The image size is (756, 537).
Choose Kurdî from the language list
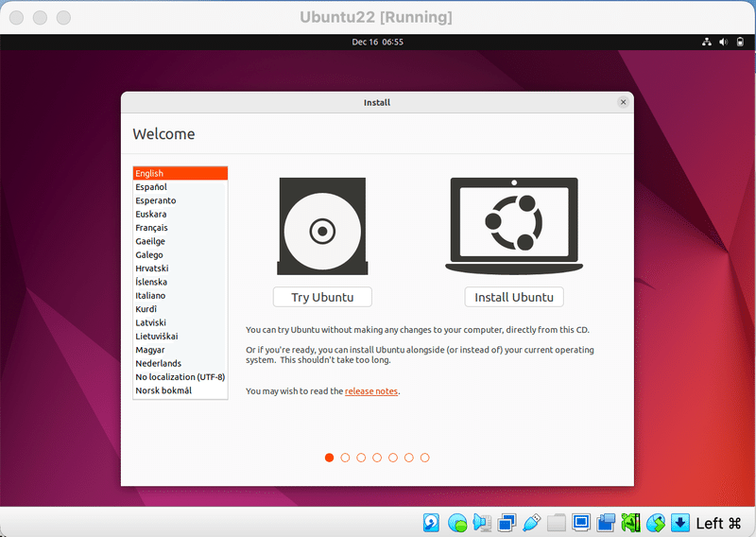(180, 309)
